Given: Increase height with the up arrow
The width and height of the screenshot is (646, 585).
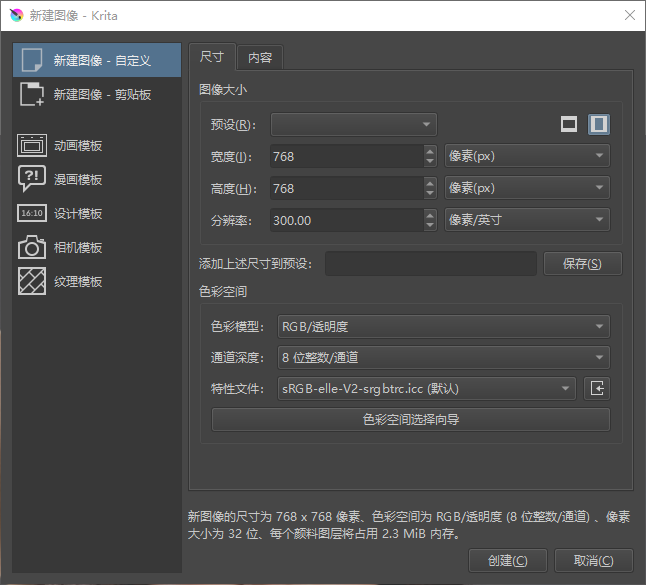Looking at the screenshot, I should (x=430, y=183).
